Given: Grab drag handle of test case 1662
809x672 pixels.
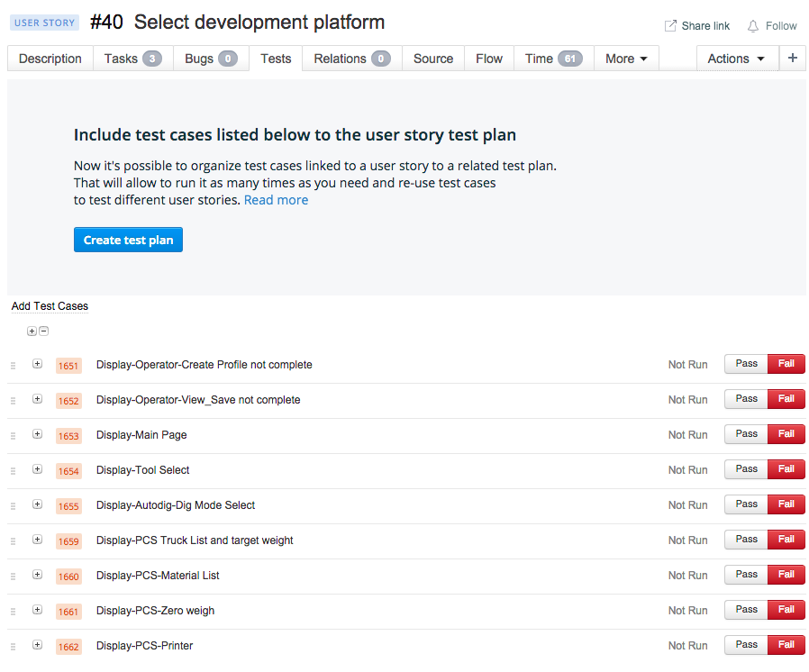Looking at the screenshot, I should (14, 646).
